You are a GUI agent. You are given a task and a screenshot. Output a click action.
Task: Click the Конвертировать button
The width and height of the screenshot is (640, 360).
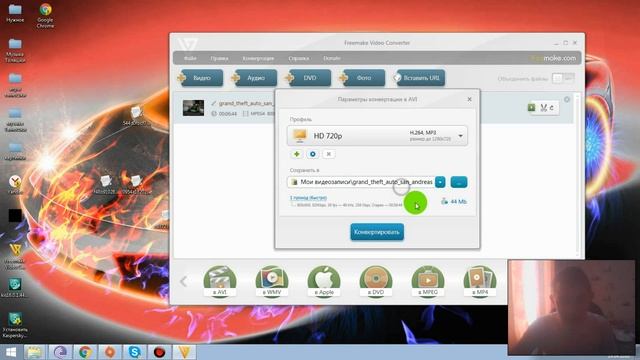[377, 232]
